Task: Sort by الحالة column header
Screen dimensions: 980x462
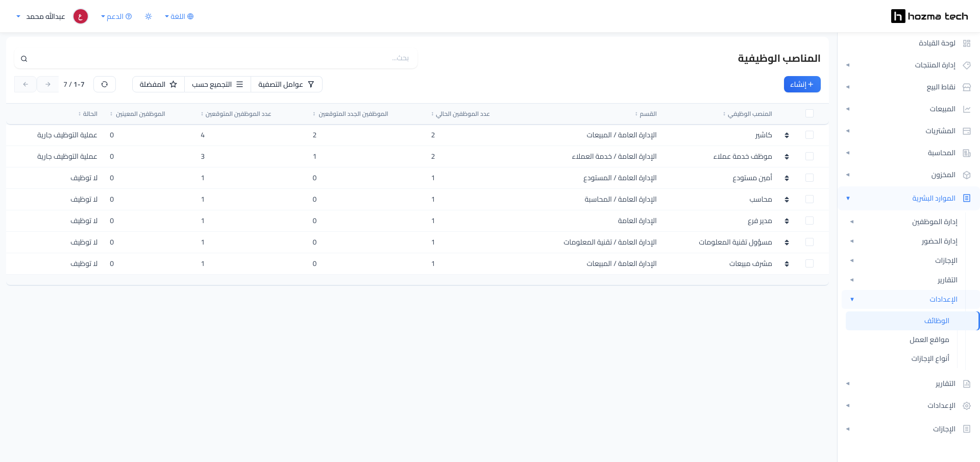Action: 88,114
